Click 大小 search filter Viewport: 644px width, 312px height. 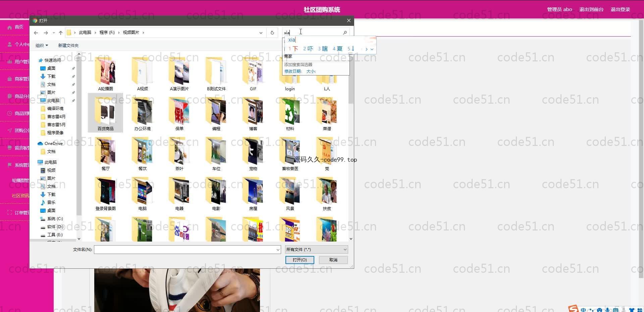(x=311, y=71)
